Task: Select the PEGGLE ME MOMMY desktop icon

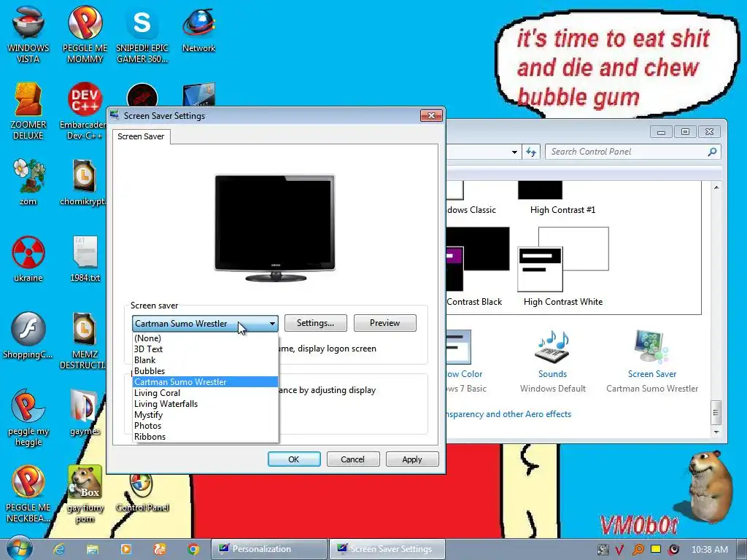Action: (x=85, y=34)
